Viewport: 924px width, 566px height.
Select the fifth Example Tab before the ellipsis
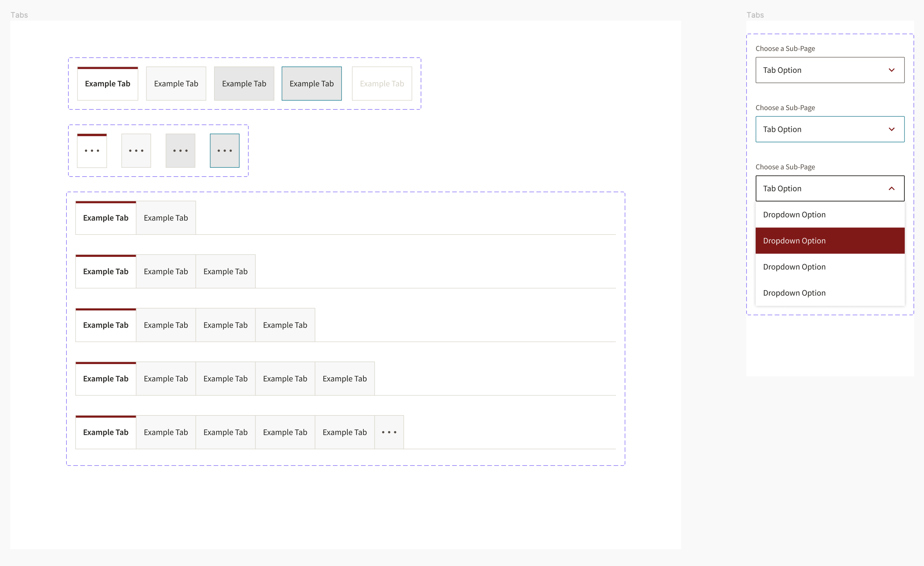pyautogui.click(x=344, y=432)
